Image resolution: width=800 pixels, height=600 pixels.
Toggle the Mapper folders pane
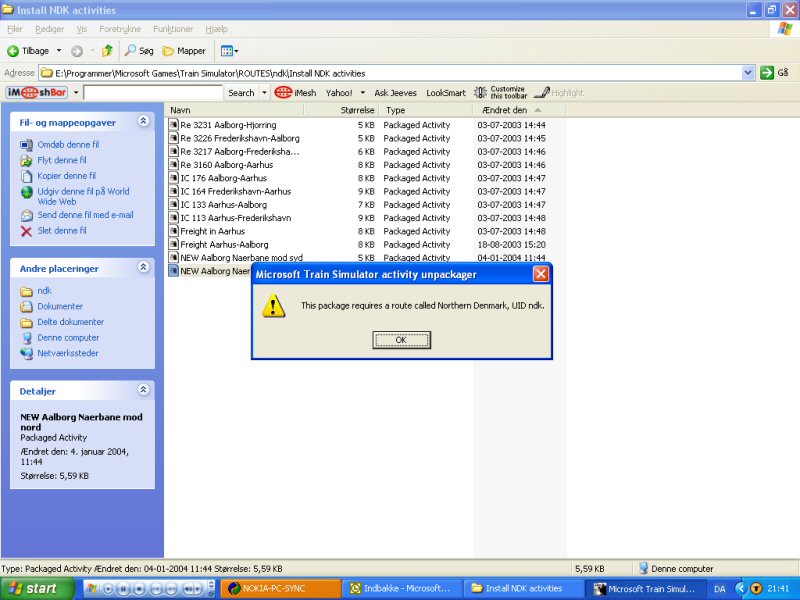click(x=184, y=51)
